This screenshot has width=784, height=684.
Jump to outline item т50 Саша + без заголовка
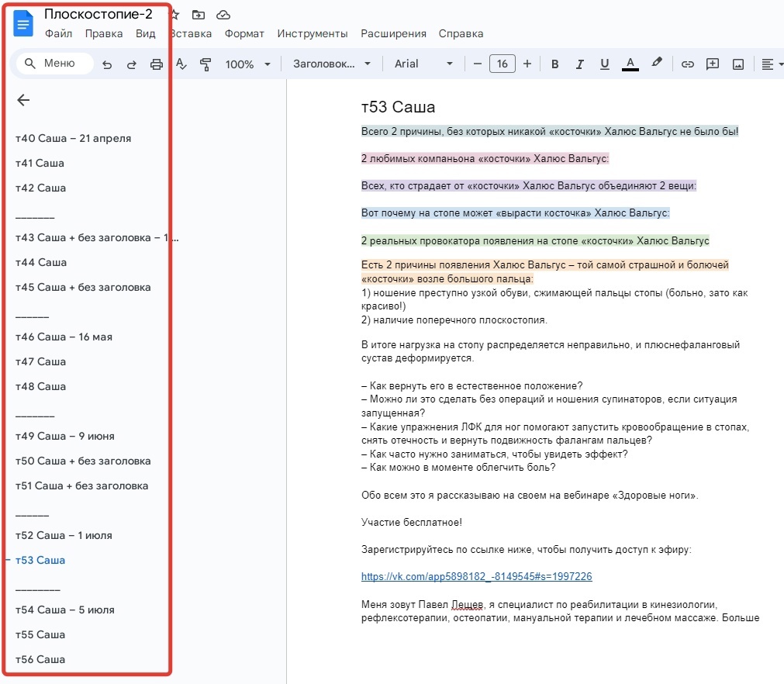pyautogui.click(x=83, y=461)
